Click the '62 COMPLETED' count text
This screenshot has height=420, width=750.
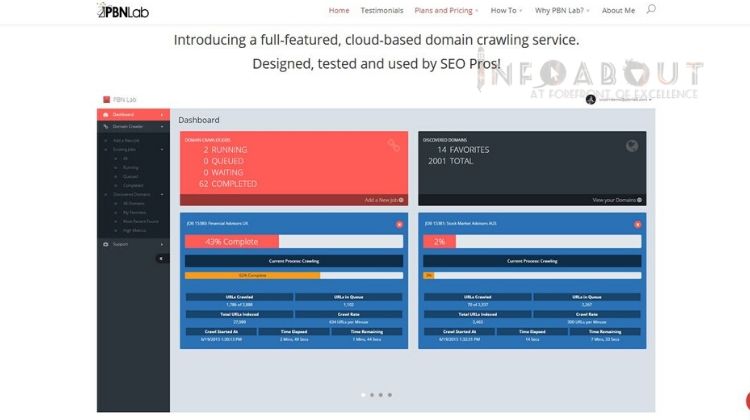tap(228, 184)
